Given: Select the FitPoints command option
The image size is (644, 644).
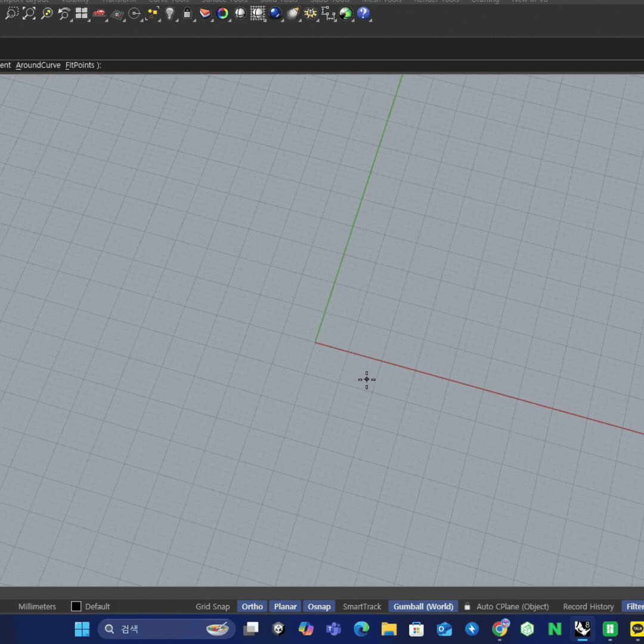Looking at the screenshot, I should [x=80, y=65].
